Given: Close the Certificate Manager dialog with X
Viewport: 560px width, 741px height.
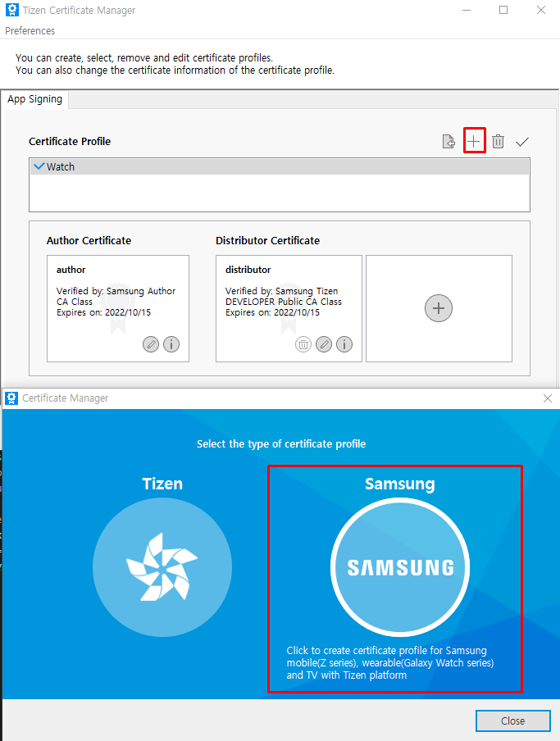Looking at the screenshot, I should (548, 398).
